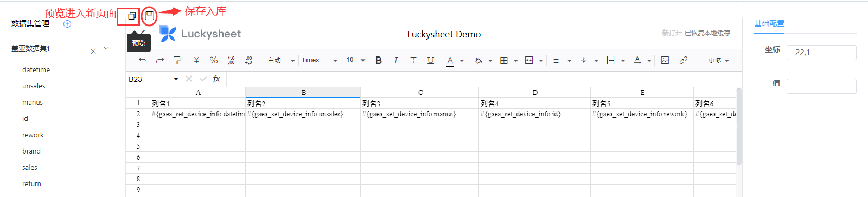This screenshot has width=868, height=197.
Task: Open the cell name box B23 dropdown
Action: pyautogui.click(x=176, y=79)
